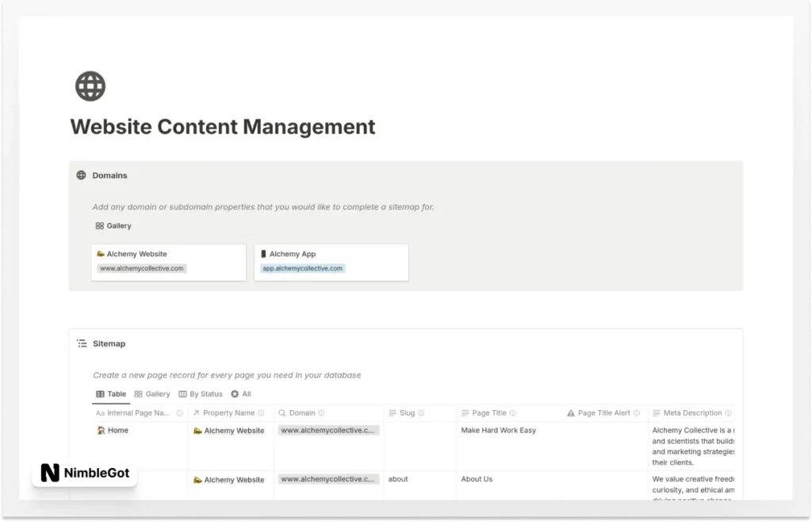
Task: Click the list icon next to Sitemap heading
Action: click(82, 343)
